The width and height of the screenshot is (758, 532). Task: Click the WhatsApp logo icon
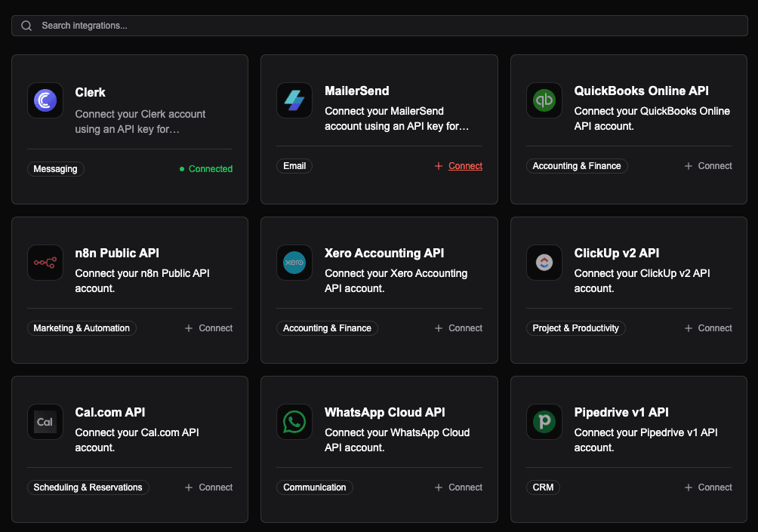tap(294, 422)
